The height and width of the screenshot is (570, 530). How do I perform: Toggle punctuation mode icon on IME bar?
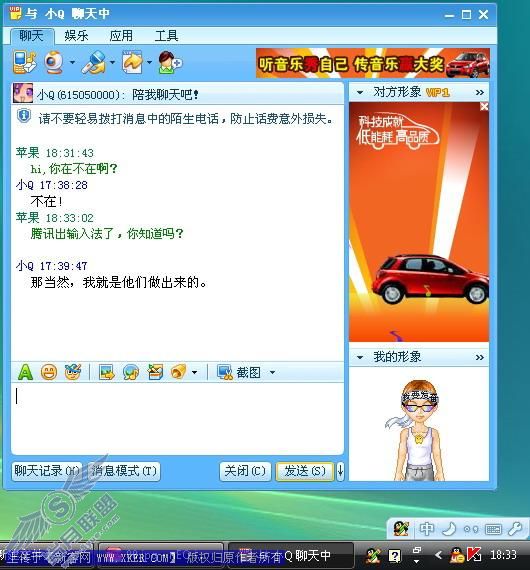click(471, 529)
